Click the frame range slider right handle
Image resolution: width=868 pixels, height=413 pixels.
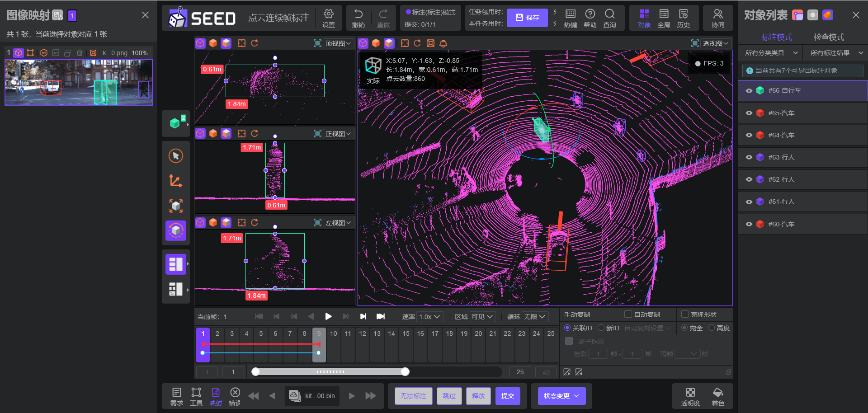click(x=406, y=371)
